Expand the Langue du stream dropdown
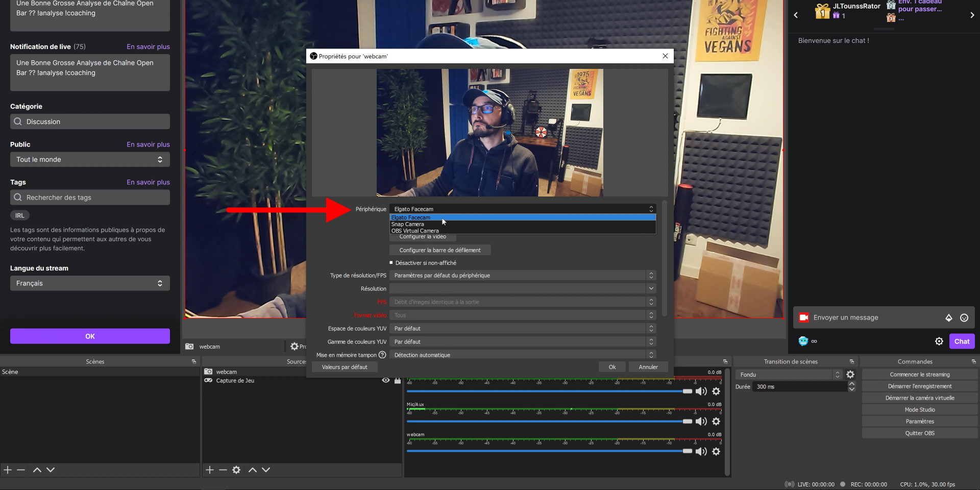Screen dimensions: 980x490 [x=90, y=283]
